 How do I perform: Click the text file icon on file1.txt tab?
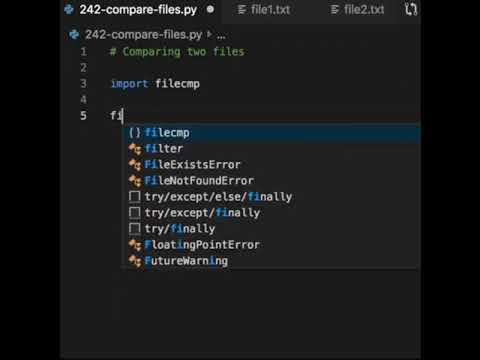[x=242, y=10]
